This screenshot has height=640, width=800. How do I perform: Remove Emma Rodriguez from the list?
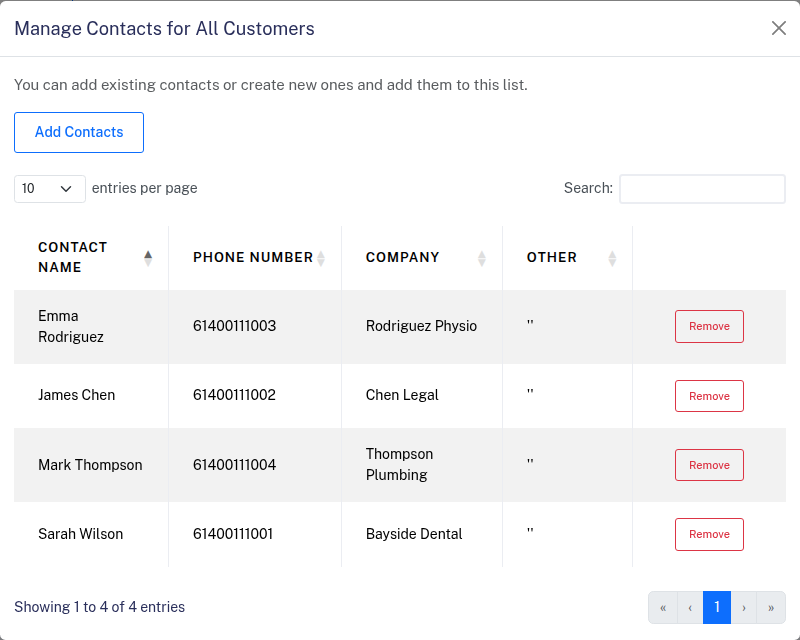point(709,326)
